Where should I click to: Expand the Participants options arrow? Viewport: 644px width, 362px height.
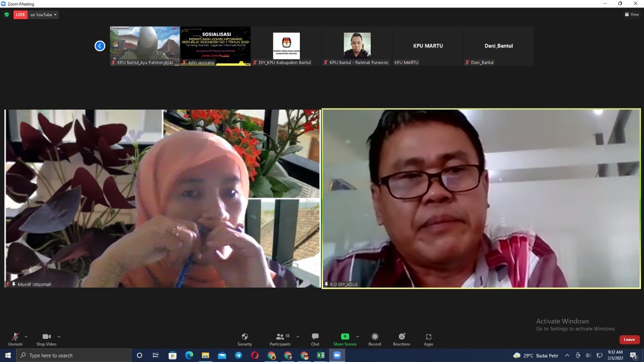(x=298, y=336)
